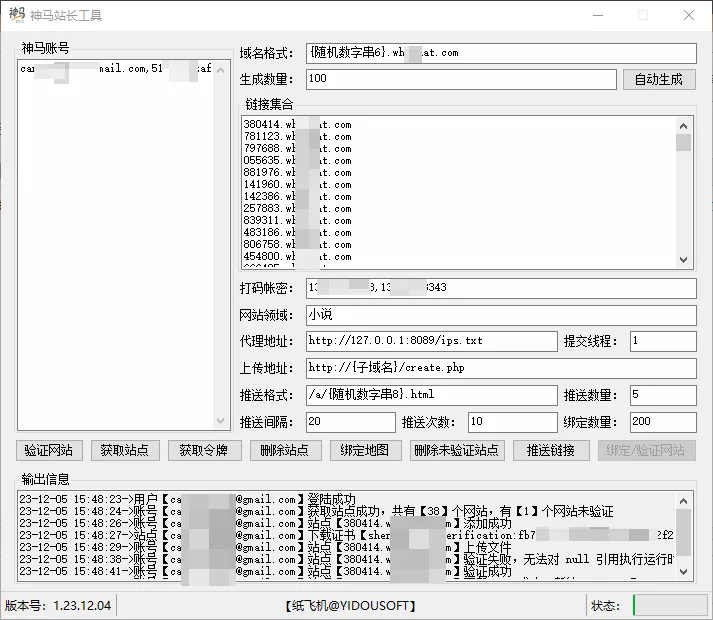The height and width of the screenshot is (620, 713).
Task: Focus the 代理地址 input field
Action: [432, 341]
